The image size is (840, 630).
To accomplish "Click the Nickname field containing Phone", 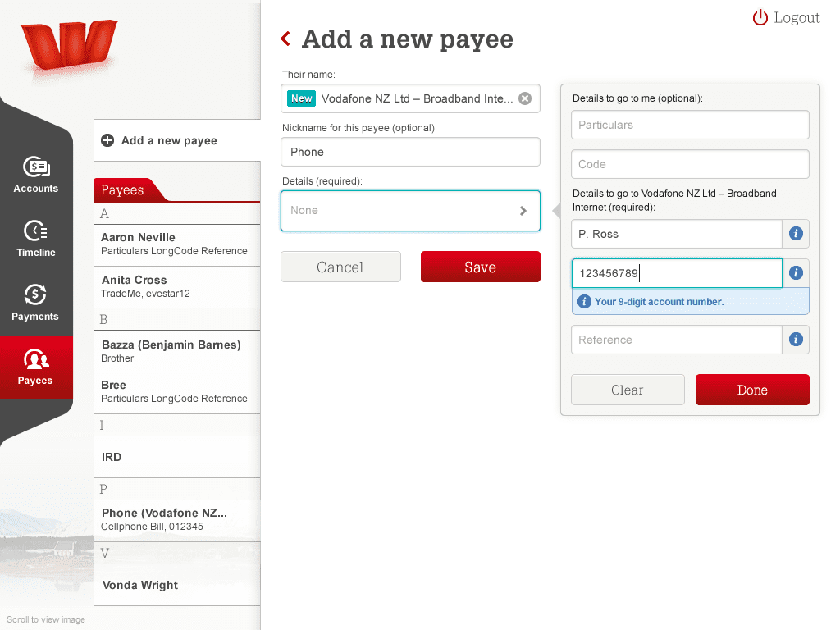I will tap(410, 152).
